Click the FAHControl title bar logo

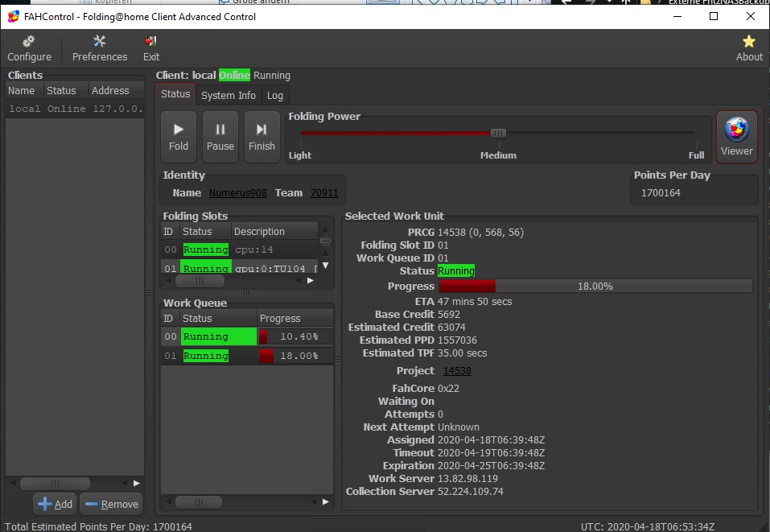(x=13, y=17)
